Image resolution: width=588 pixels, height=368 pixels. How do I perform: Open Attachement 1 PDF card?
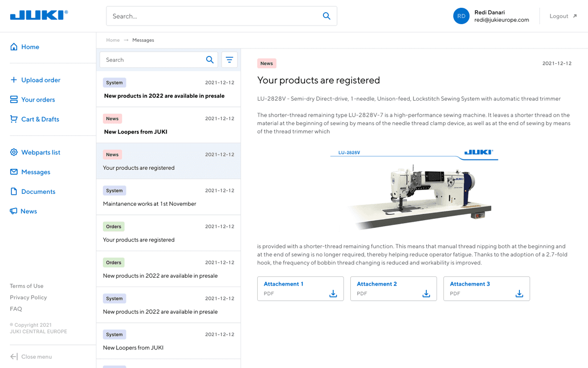point(300,289)
